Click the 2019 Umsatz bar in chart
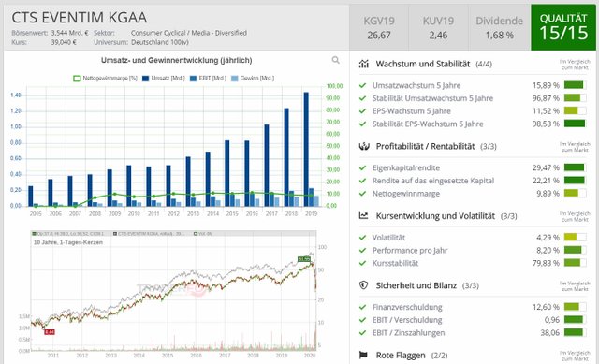The width and height of the screenshot is (599, 364). click(306, 150)
